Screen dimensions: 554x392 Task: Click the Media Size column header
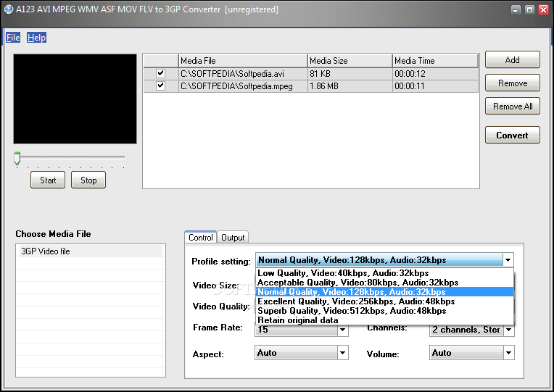coord(350,61)
